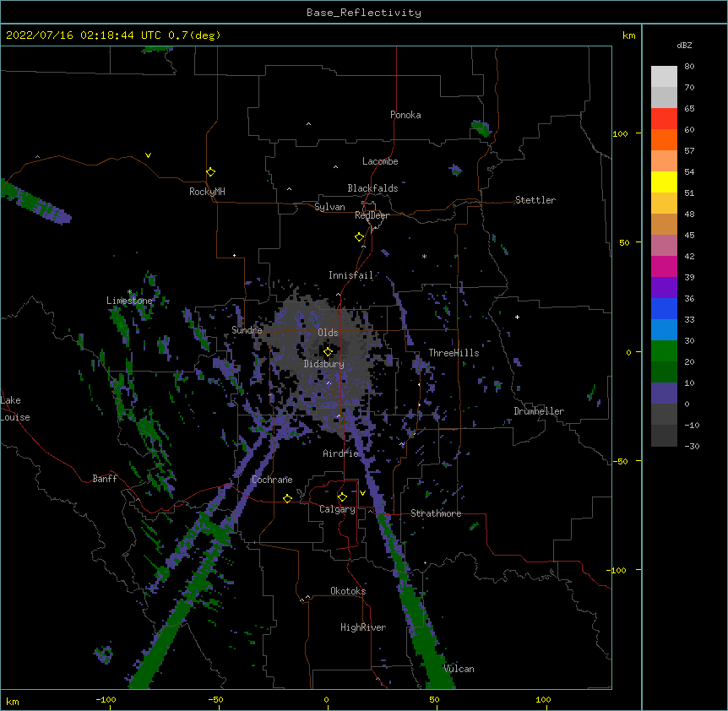Click the Limestone map label

point(129,301)
